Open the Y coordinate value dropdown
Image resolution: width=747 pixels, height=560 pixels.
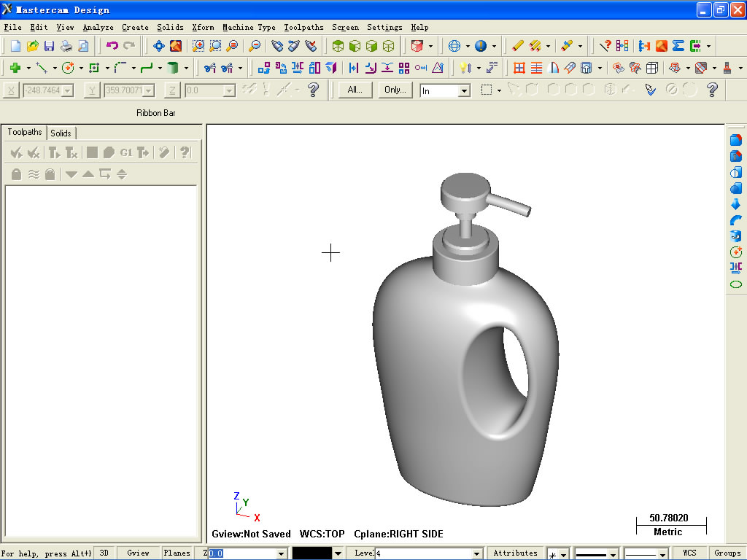(149, 90)
